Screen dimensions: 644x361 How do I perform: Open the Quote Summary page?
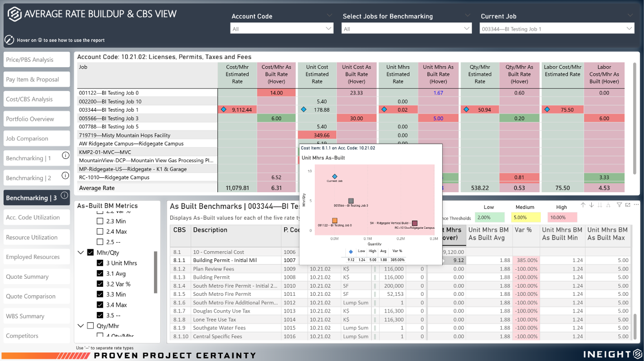tap(37, 277)
